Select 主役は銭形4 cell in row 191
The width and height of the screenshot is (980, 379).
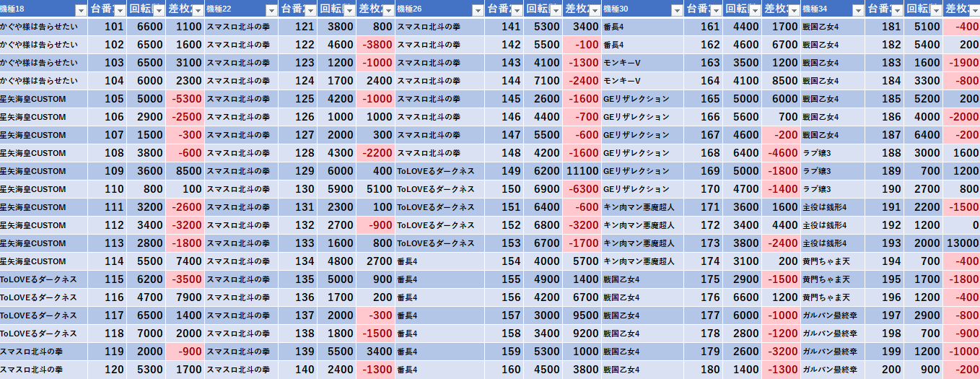click(x=833, y=207)
